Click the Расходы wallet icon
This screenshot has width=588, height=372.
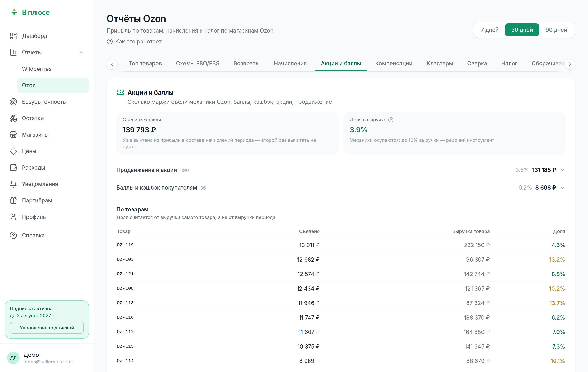tap(13, 168)
